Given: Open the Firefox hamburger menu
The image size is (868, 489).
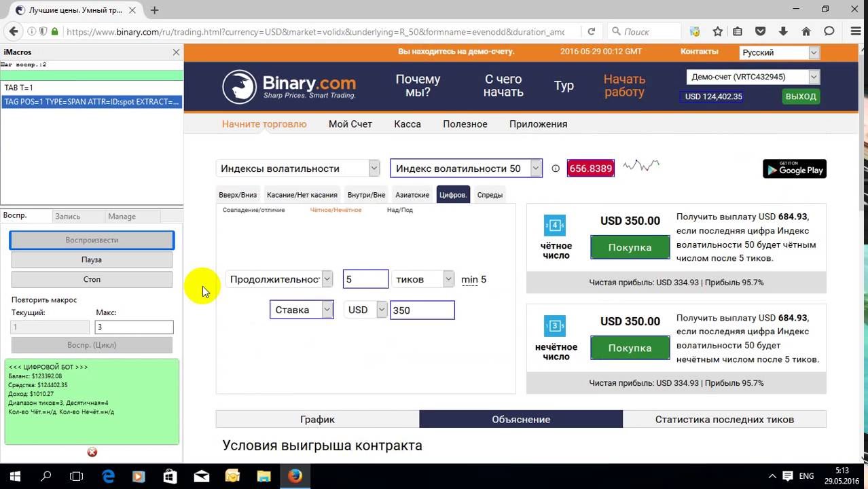Looking at the screenshot, I should coord(856,31).
